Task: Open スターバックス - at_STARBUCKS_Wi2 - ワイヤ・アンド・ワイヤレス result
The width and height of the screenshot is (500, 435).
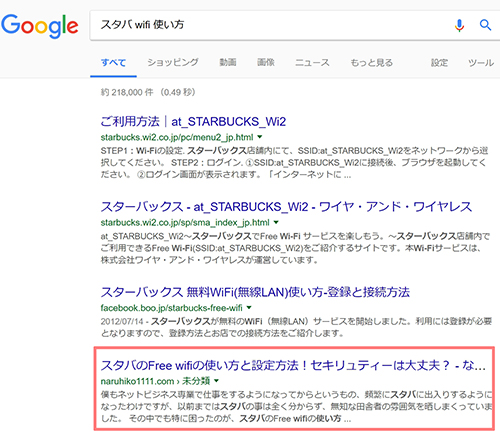Action: (x=286, y=207)
